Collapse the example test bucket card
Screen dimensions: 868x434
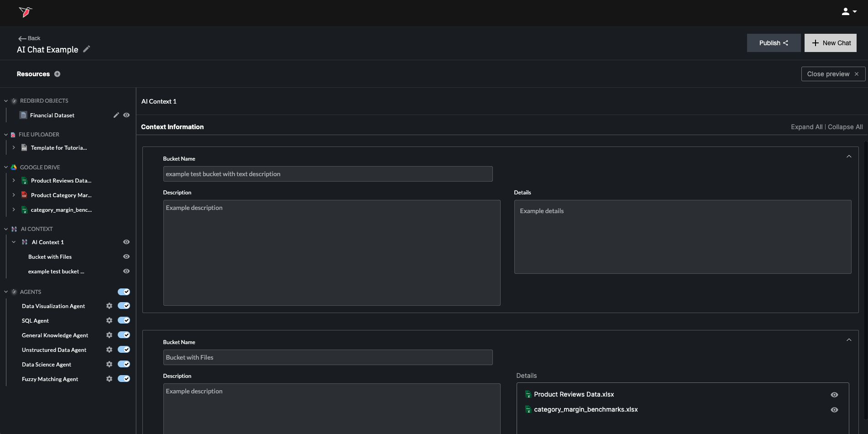tap(849, 157)
